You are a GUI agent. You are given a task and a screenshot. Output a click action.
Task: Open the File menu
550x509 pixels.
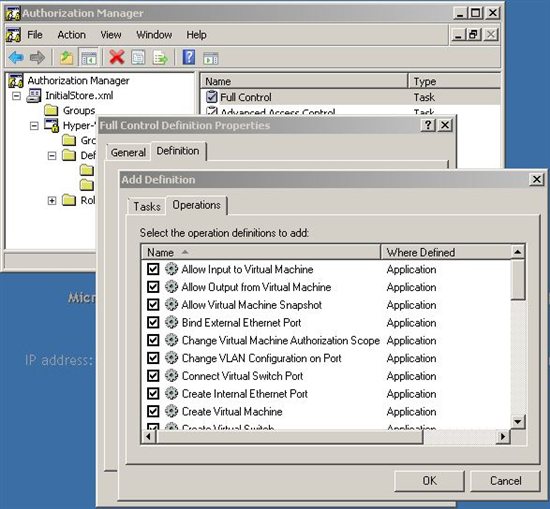coord(35,35)
